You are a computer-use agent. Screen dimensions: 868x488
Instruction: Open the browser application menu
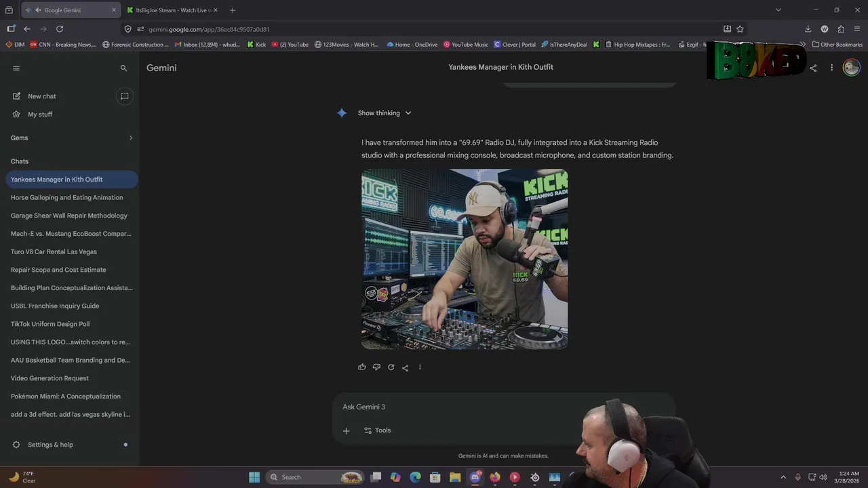pyautogui.click(x=857, y=29)
